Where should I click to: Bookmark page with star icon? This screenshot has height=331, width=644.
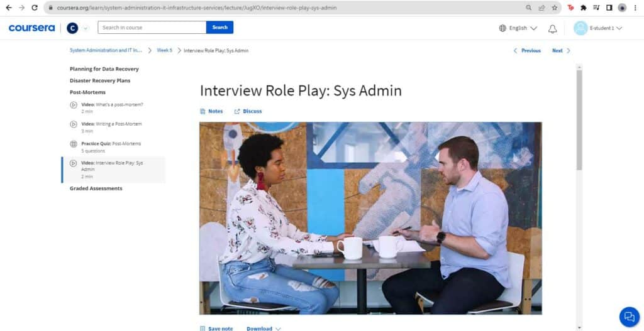click(555, 8)
